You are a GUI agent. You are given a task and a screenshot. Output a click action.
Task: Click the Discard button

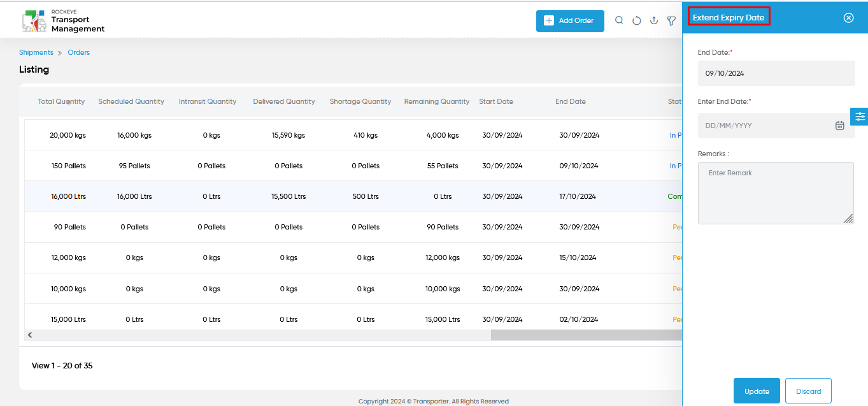pos(808,391)
